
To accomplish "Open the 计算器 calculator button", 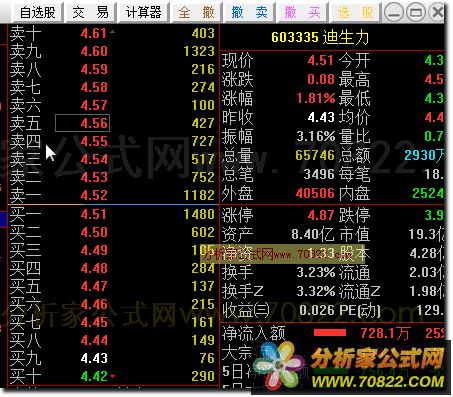I will [143, 13].
